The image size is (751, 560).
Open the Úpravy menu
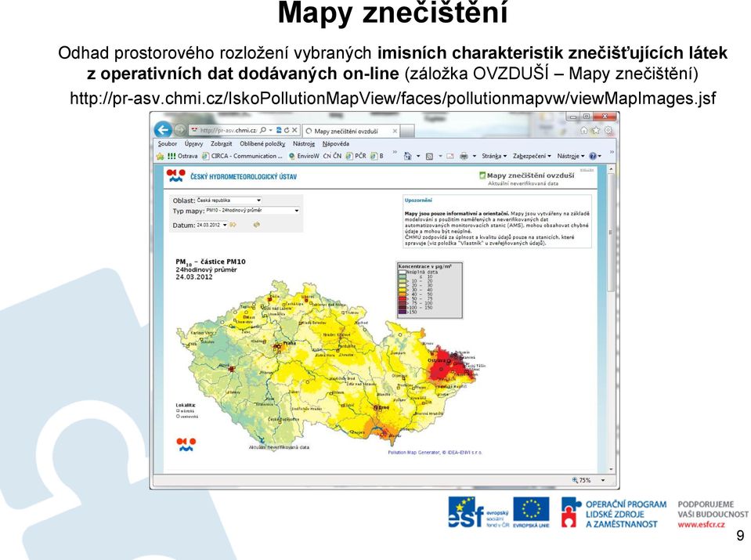click(x=193, y=143)
